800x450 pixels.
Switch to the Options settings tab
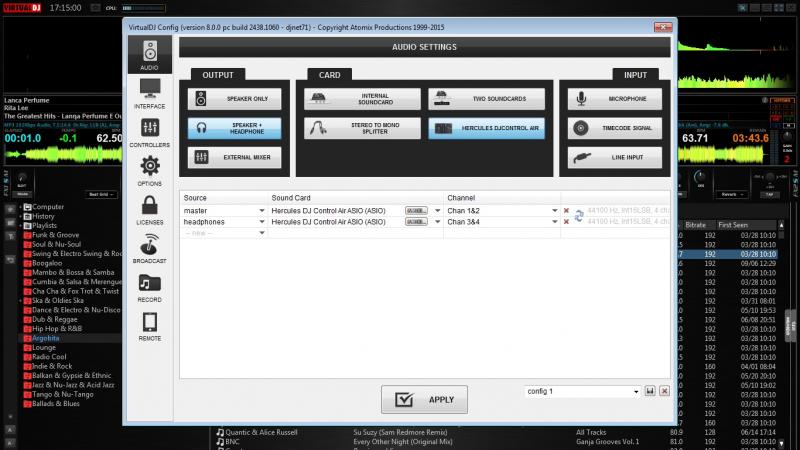[x=149, y=170]
